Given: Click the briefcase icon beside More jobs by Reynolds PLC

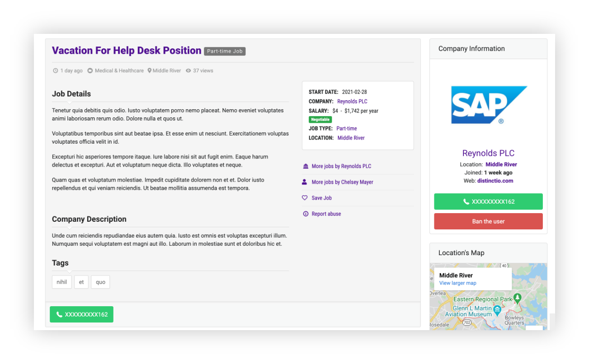Looking at the screenshot, I should click(x=305, y=166).
